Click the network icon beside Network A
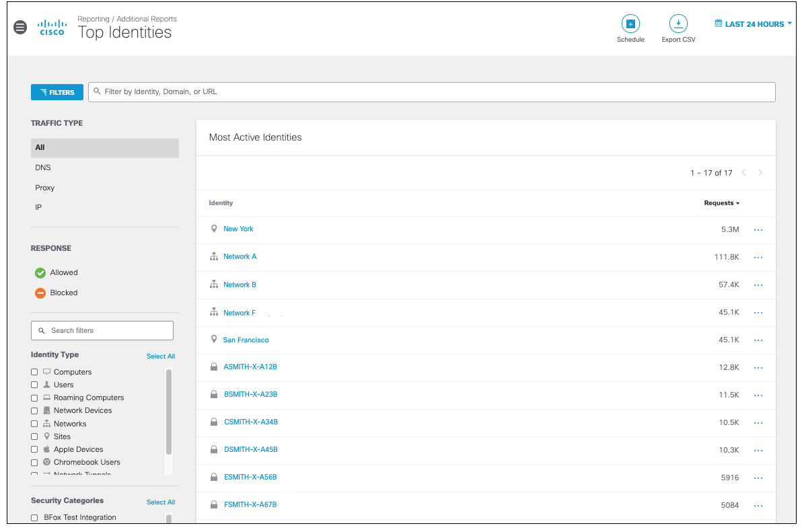 [214, 256]
